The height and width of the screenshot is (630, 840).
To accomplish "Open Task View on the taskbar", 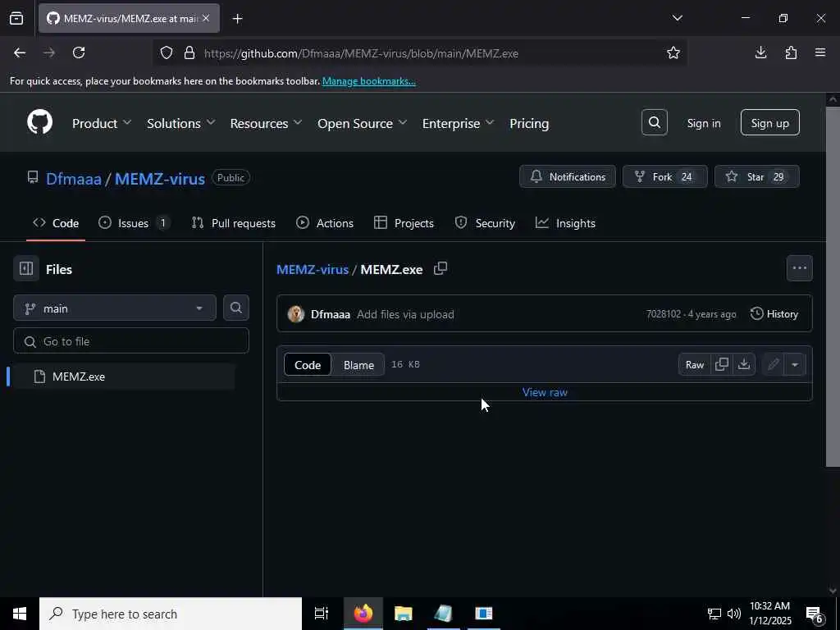I will pos(321,614).
